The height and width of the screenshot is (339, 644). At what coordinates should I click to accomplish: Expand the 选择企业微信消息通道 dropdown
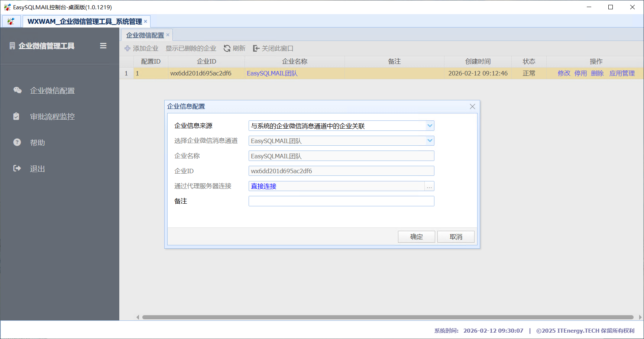coord(430,141)
